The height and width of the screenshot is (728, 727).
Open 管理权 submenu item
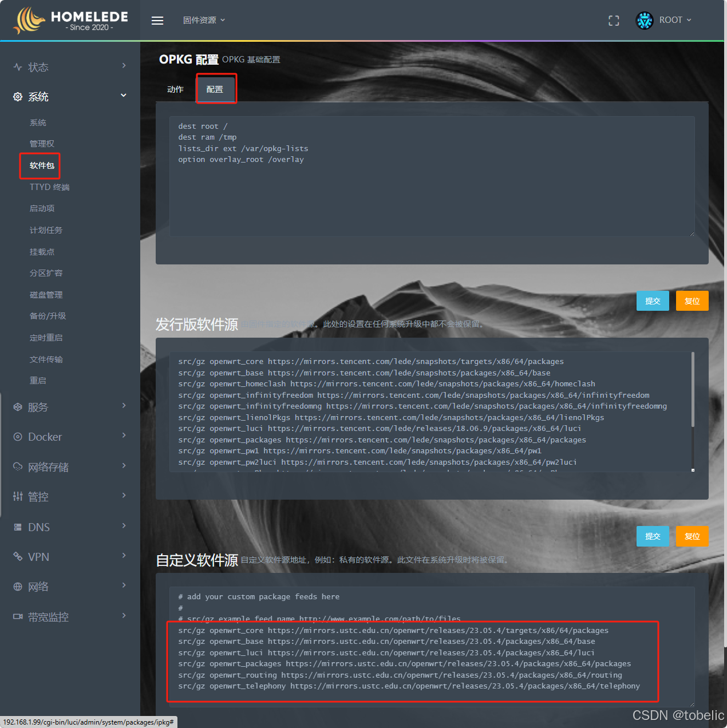pos(42,144)
